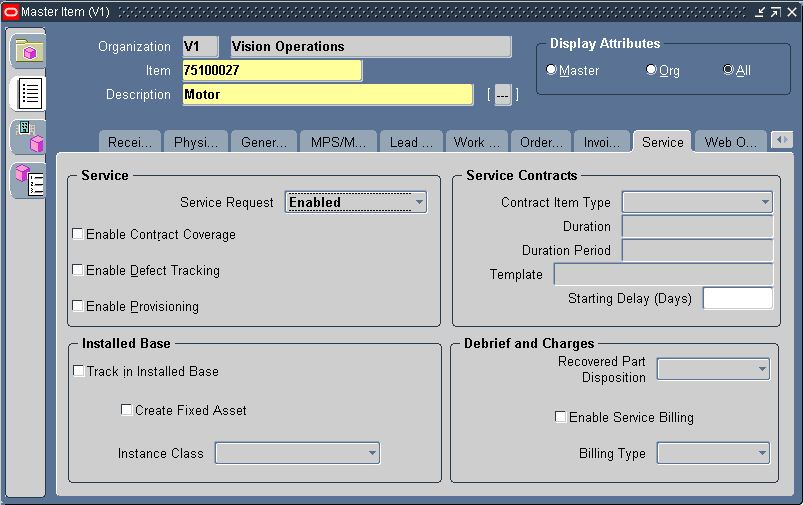Select the Master display attribute radio
This screenshot has width=803, height=505.
[x=551, y=69]
